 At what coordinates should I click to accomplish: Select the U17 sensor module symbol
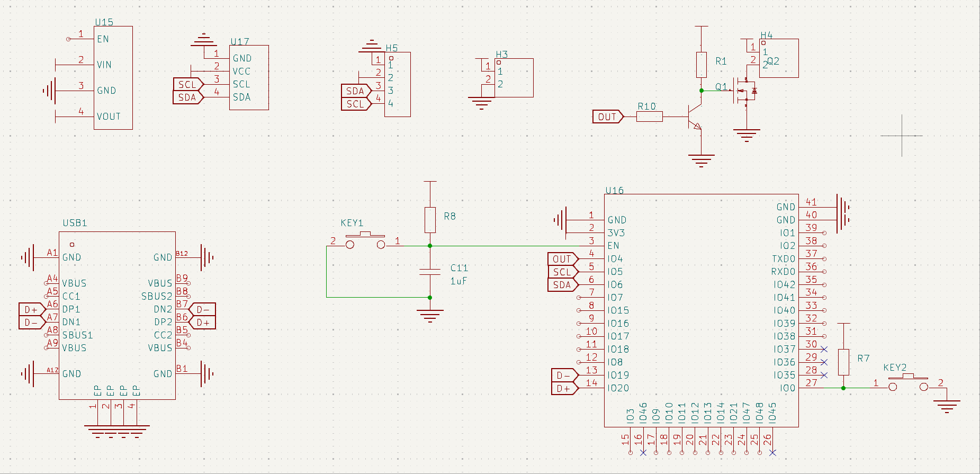pos(249,77)
